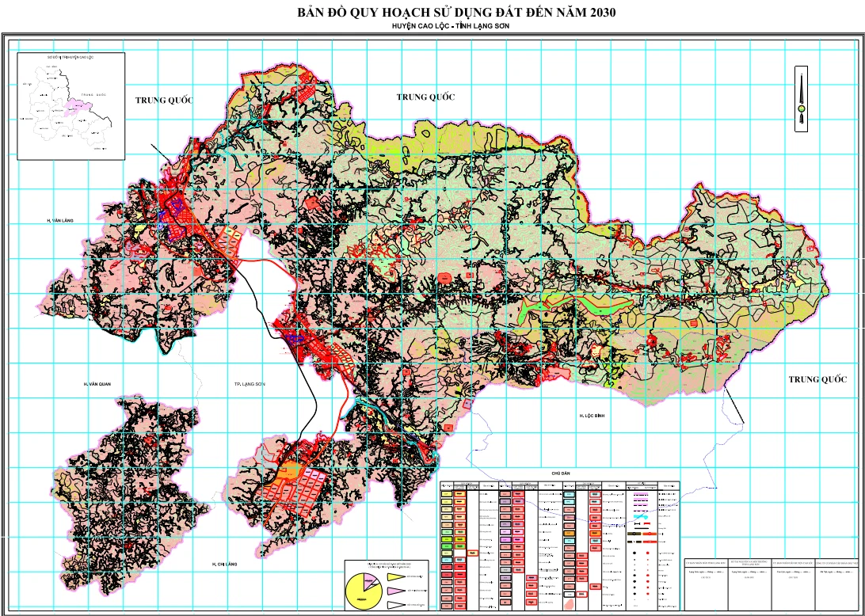Click the Trung Quốc label on the eastern side
The image size is (865, 616).
click(817, 379)
